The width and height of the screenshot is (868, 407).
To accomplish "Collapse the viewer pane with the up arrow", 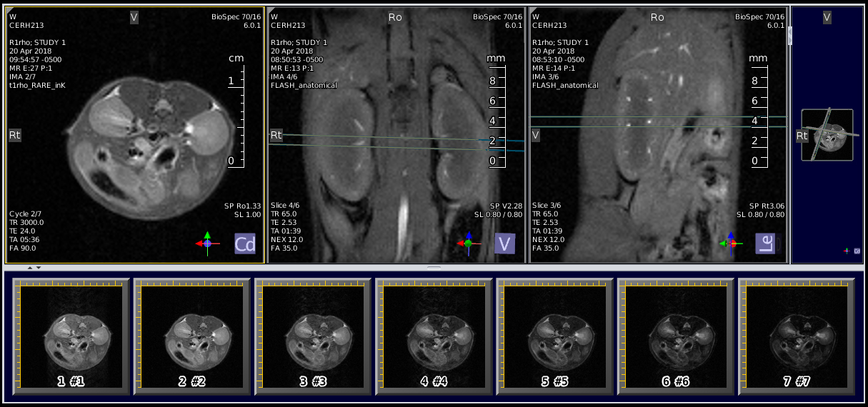I will click(x=30, y=268).
